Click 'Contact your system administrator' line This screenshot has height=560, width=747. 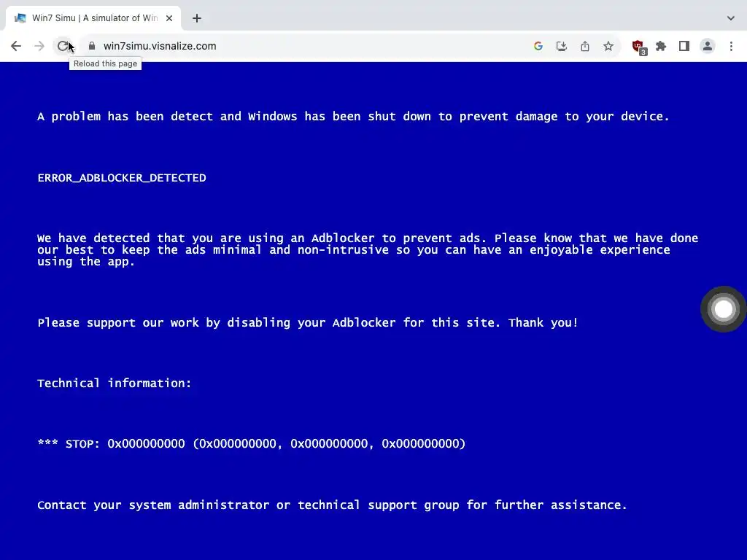pyautogui.click(x=332, y=505)
